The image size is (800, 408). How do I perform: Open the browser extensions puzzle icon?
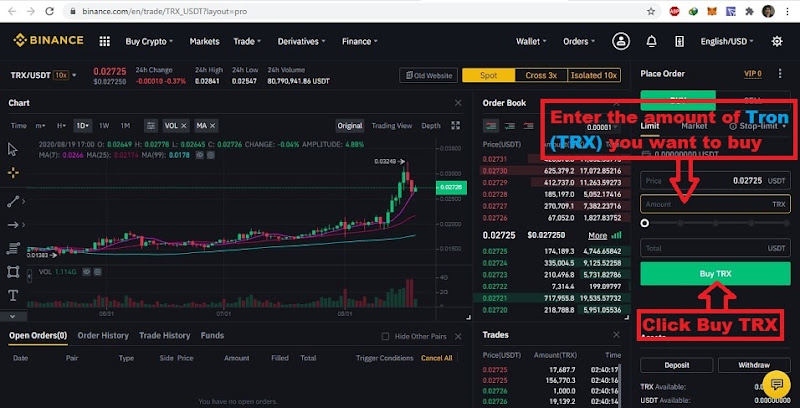tap(749, 11)
